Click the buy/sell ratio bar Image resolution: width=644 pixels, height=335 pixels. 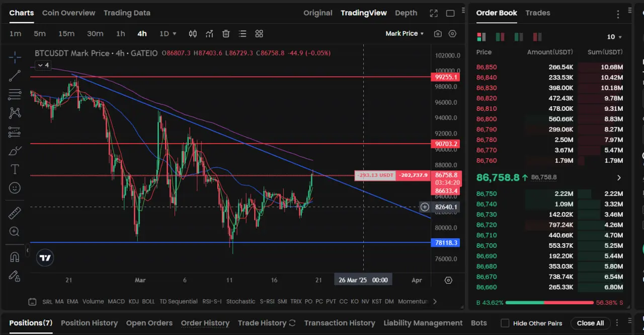(549, 303)
